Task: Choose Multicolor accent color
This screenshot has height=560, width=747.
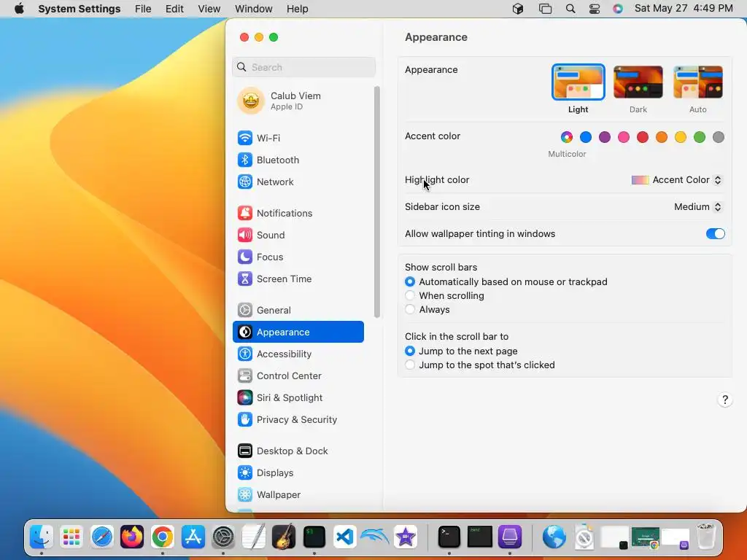Action: point(566,137)
